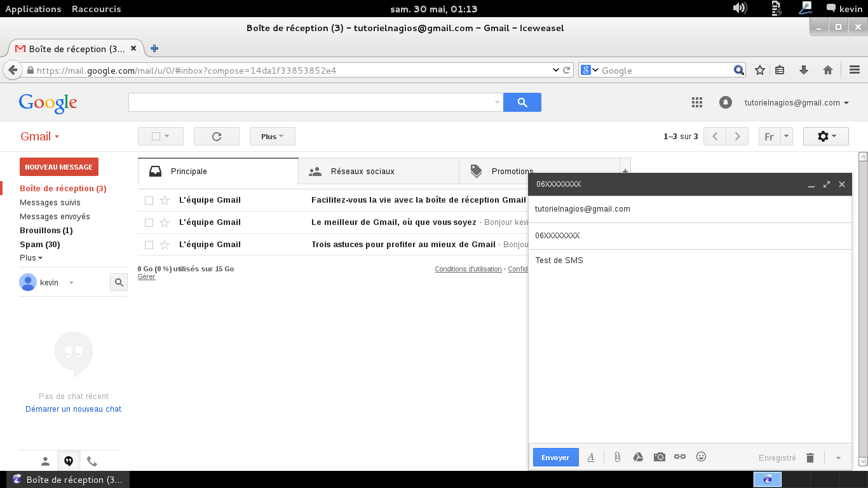
Task: Star the 'Facilitez-vous la vie' message
Action: point(165,200)
